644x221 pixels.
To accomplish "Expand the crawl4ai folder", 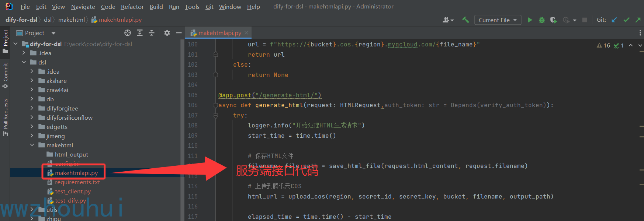I will (x=32, y=90).
